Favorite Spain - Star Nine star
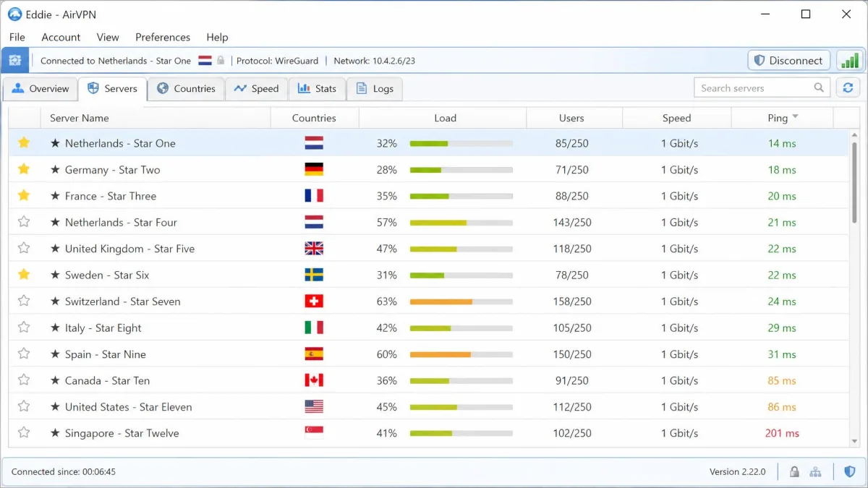Viewport: 868px width, 488px height. 24,354
